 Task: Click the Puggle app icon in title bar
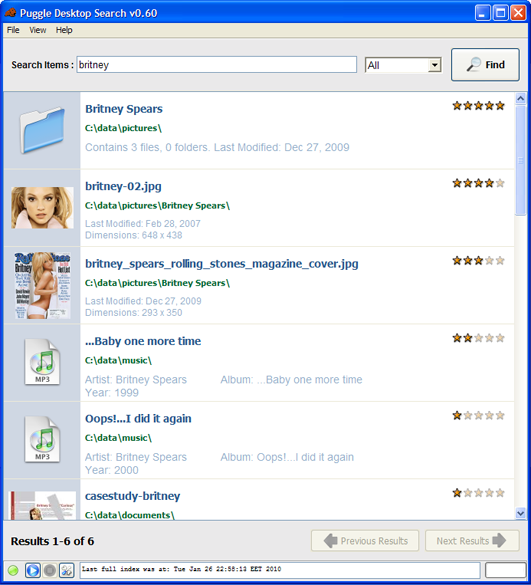[10, 13]
